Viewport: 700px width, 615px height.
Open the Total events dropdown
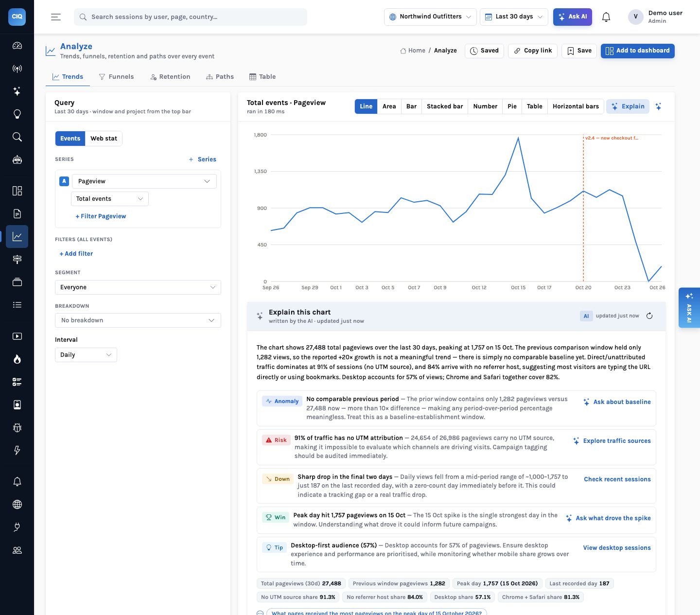point(110,199)
